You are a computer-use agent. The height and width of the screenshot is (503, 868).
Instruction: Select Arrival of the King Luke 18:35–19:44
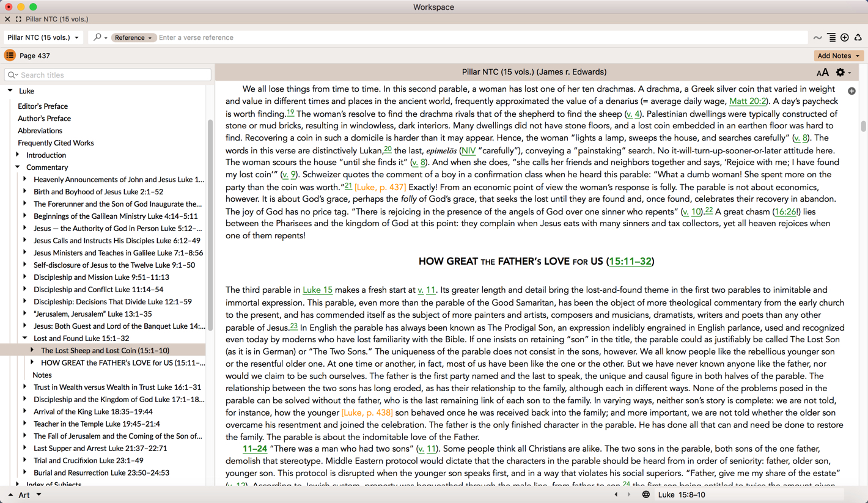[x=93, y=412]
